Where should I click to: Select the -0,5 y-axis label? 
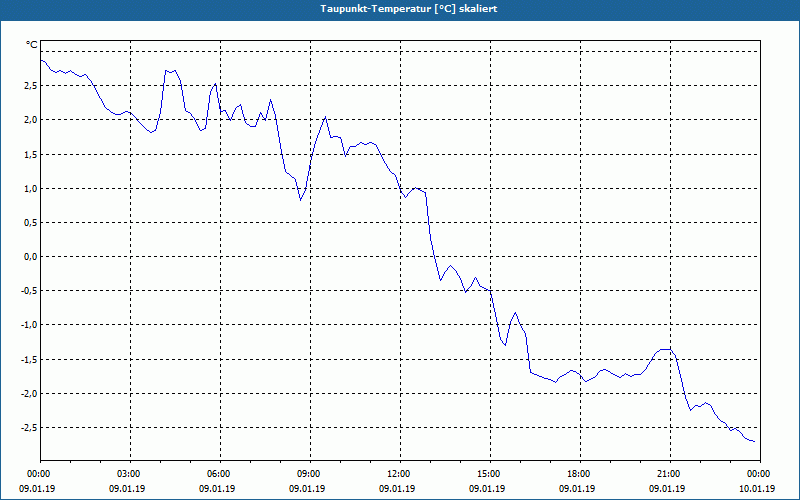pyautogui.click(x=29, y=291)
